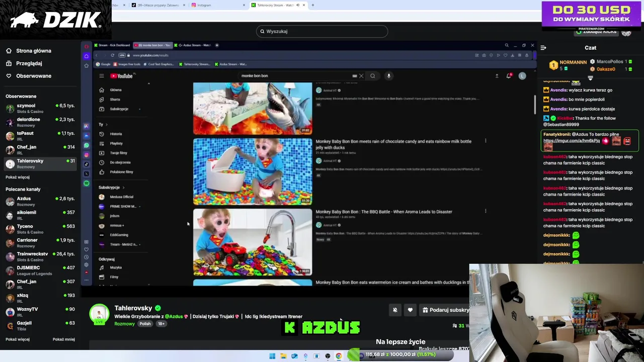Click the Kick search box Wyszukaj
The width and height of the screenshot is (644, 362).
tap(322, 31)
